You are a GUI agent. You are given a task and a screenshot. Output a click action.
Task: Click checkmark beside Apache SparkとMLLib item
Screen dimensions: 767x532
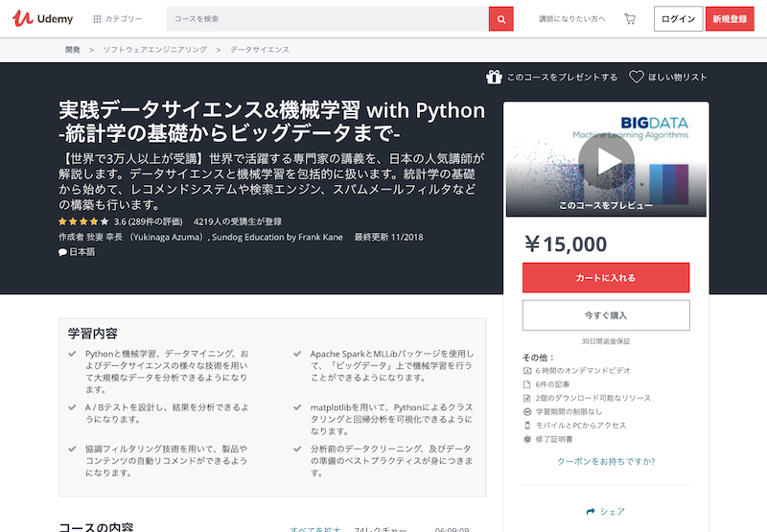point(297,354)
